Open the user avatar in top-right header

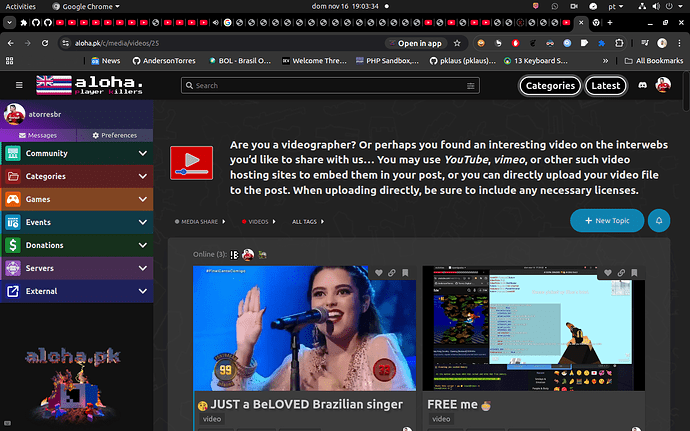662,85
